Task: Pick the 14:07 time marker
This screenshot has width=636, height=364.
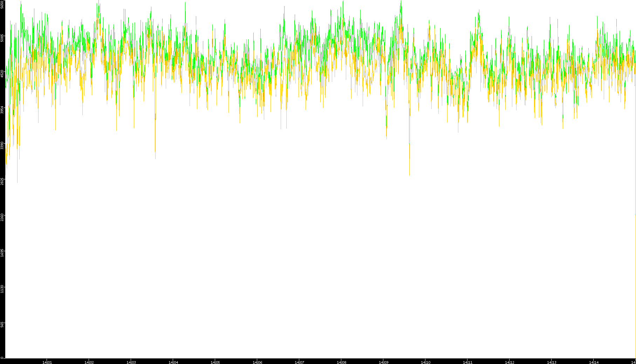Action: tap(299, 362)
